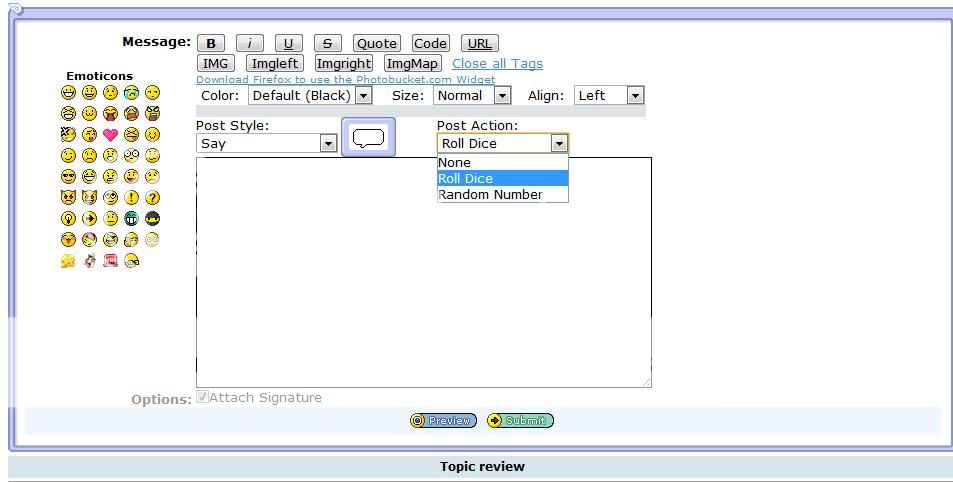Insert an IMG tag

click(x=215, y=63)
